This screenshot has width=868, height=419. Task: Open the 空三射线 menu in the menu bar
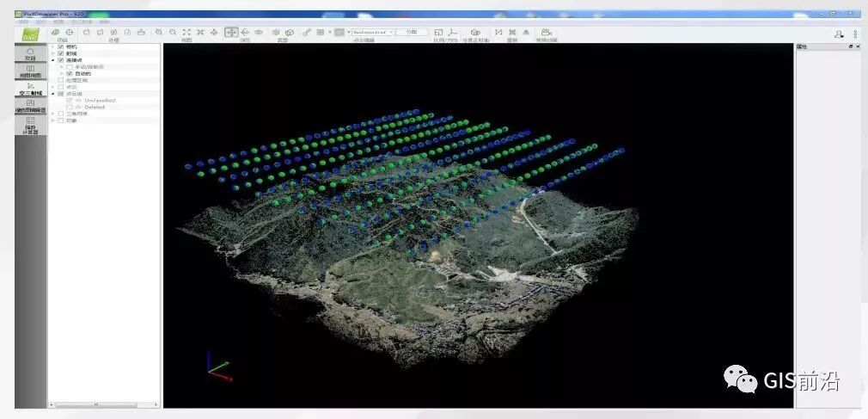pos(82,22)
